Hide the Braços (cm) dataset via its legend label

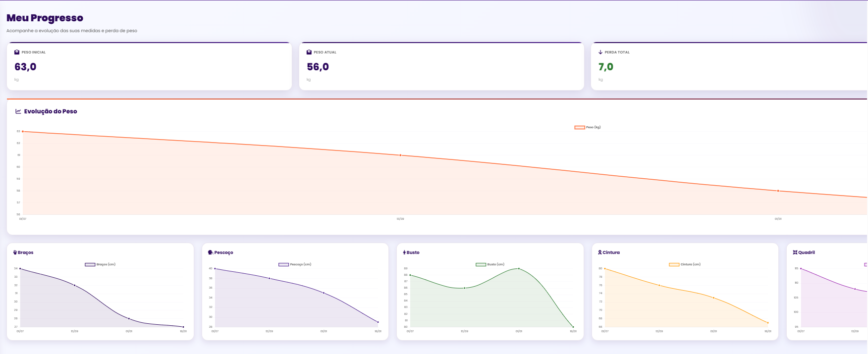click(106, 264)
